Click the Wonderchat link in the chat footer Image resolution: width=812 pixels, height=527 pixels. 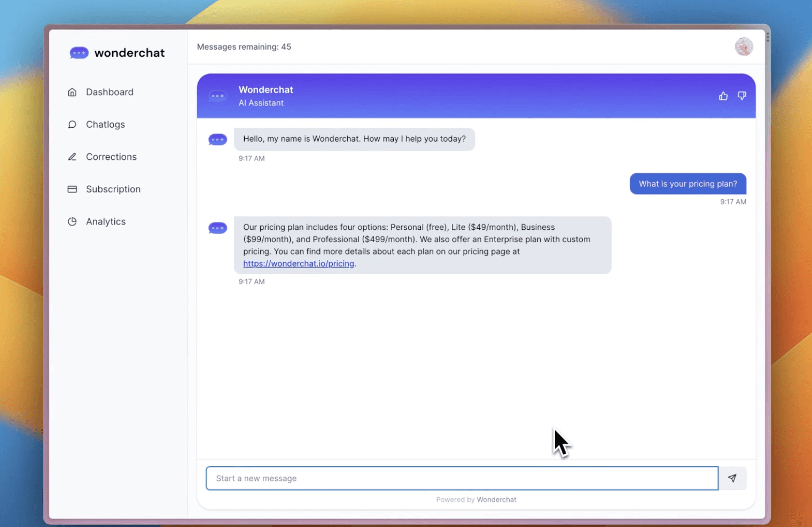496,500
